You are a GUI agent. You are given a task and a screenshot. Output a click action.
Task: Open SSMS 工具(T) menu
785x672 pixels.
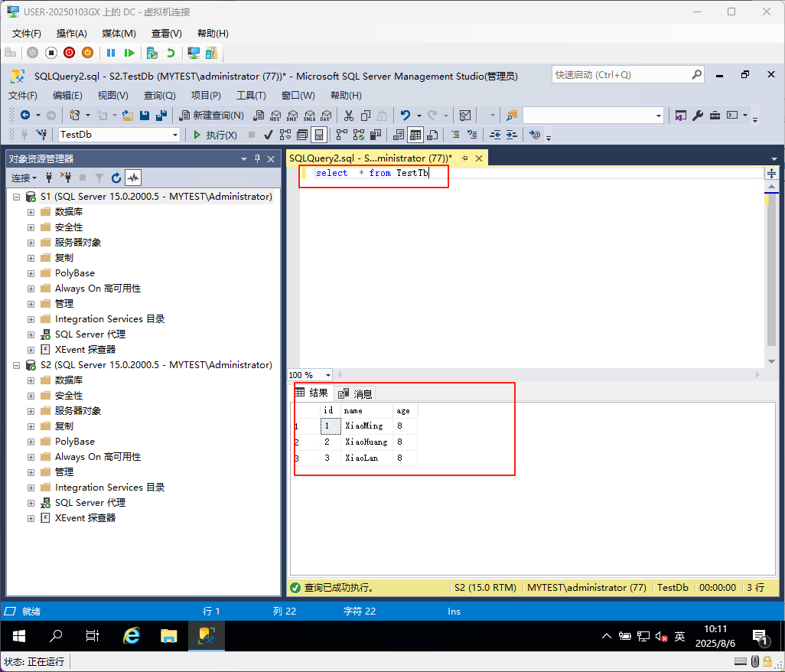tap(251, 95)
